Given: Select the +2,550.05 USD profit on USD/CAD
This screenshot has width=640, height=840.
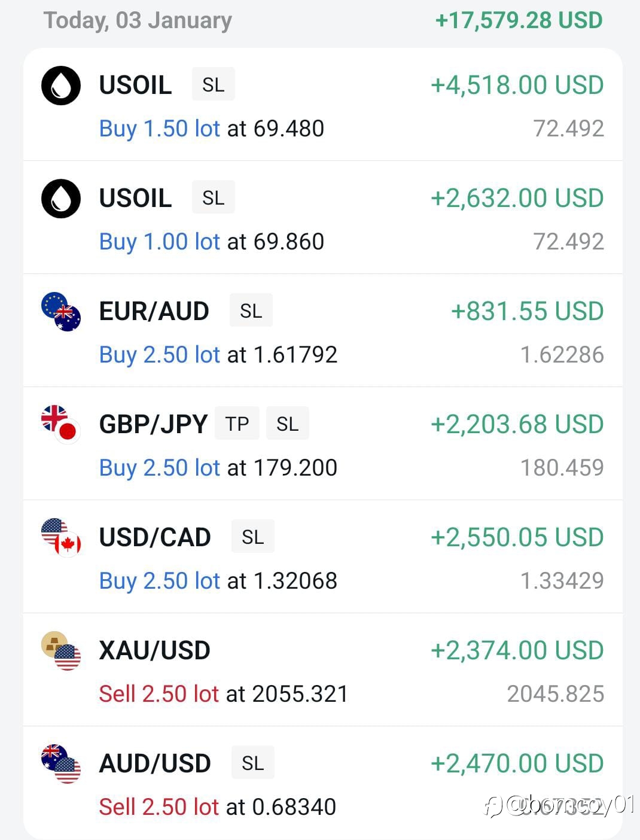Looking at the screenshot, I should click(517, 537).
